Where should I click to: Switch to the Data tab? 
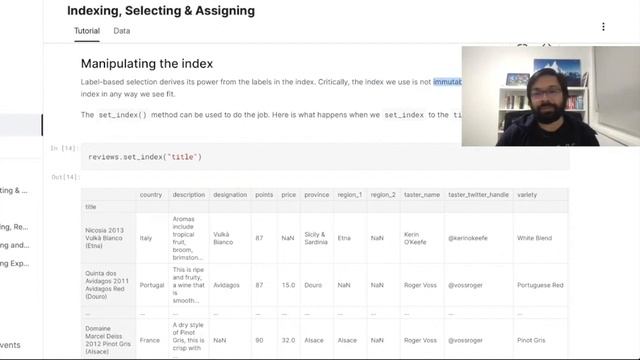pos(122,31)
